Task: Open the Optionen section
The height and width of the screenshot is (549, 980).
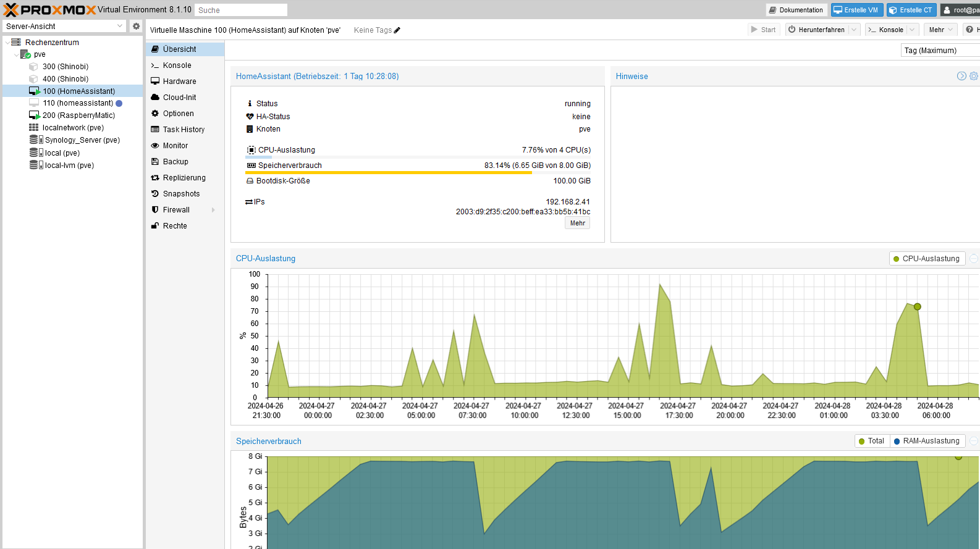Action: (x=185, y=114)
